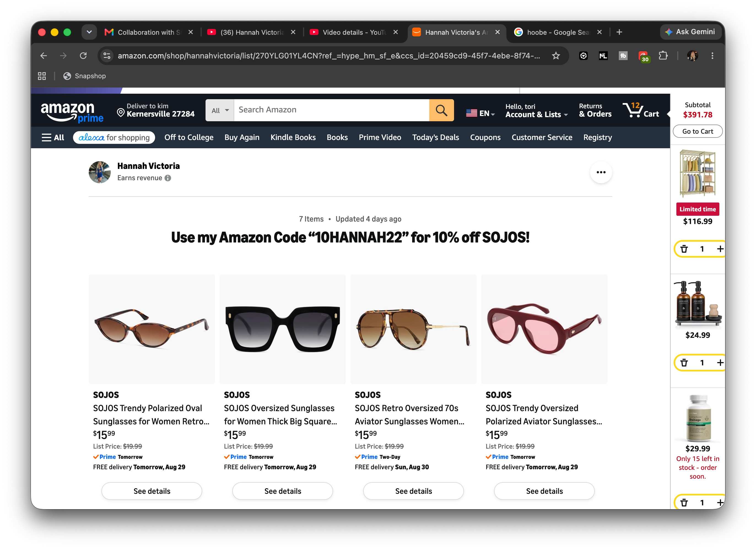The image size is (756, 550).
Task: See details for Trendy Oversized Polarized Aviator
Action: point(544,491)
